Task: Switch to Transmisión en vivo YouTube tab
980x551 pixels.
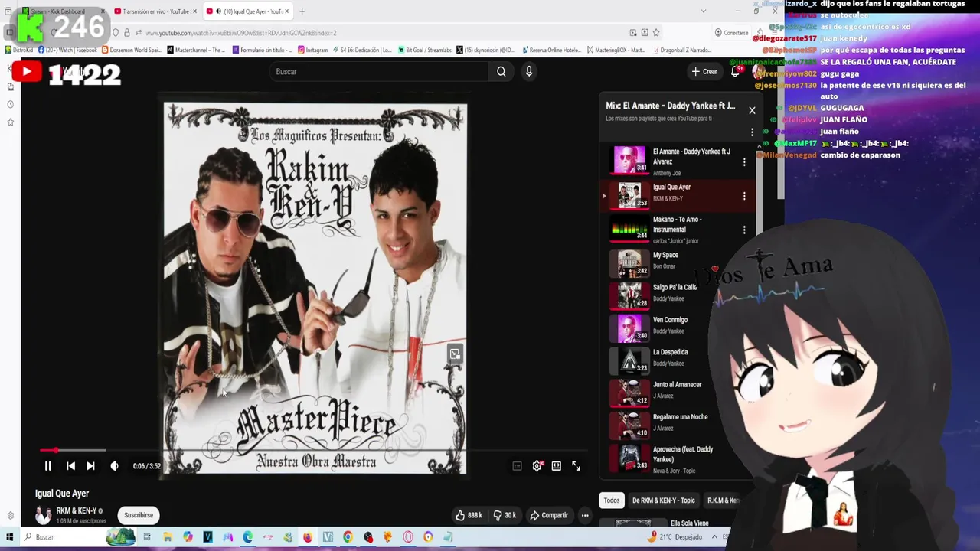Action: click(155, 11)
